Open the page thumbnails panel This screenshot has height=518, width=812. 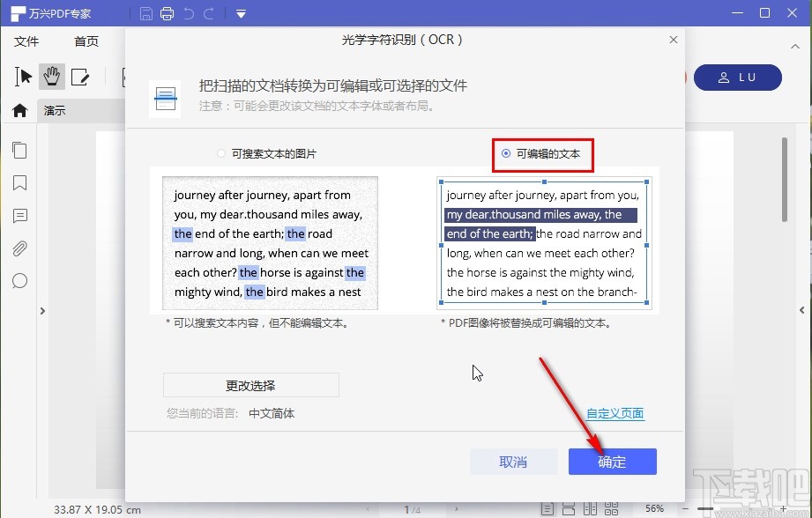pos(19,150)
